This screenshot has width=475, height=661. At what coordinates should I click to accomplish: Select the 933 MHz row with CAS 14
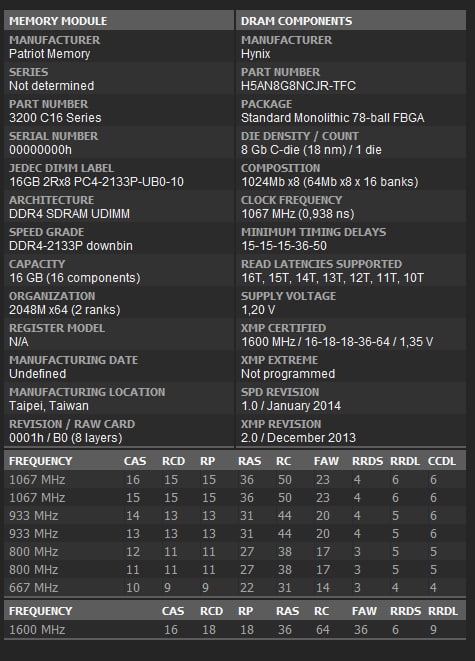[x=235, y=516]
